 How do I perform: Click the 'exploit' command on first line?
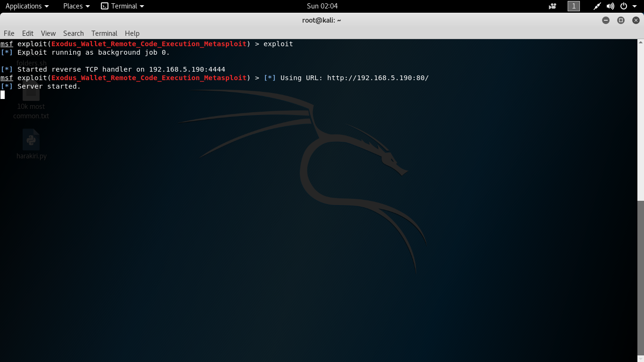[x=278, y=44]
